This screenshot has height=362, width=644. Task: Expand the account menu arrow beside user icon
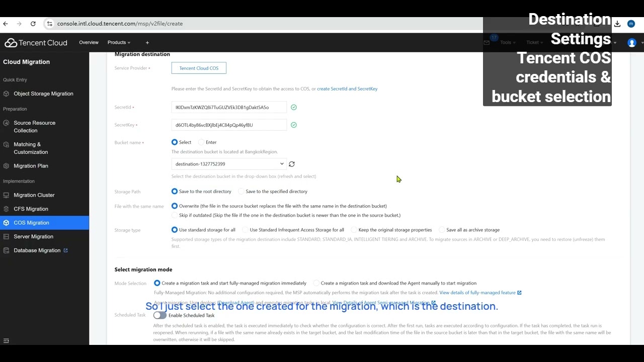[x=642, y=43]
